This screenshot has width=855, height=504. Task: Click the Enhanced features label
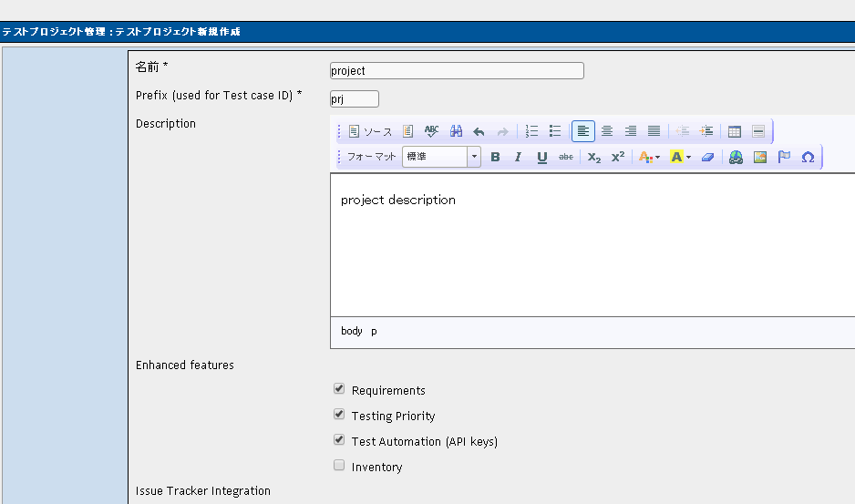point(185,365)
